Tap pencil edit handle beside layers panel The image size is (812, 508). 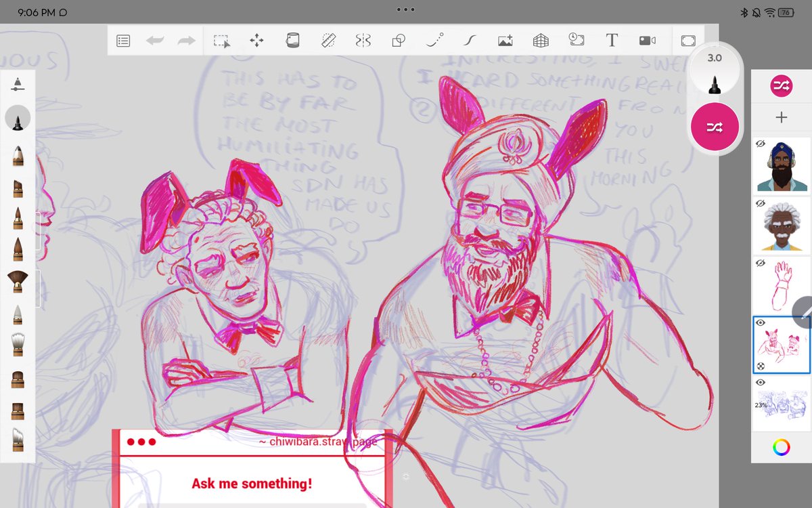tap(804, 312)
